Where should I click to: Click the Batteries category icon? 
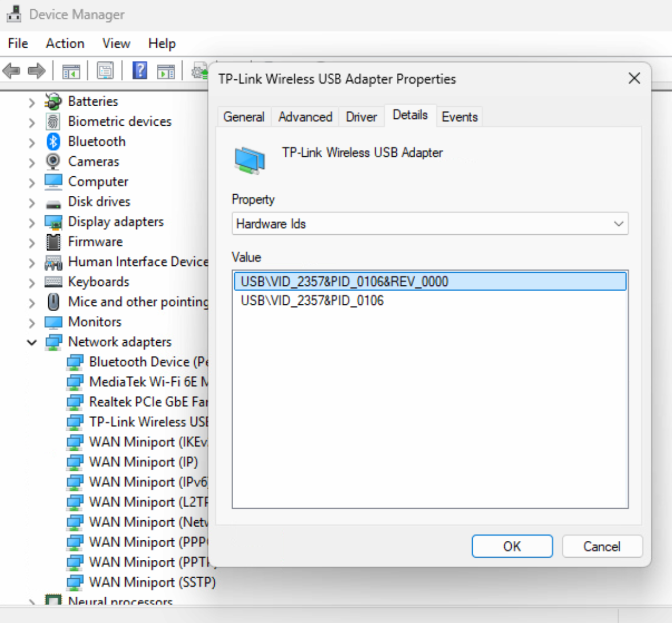[53, 101]
